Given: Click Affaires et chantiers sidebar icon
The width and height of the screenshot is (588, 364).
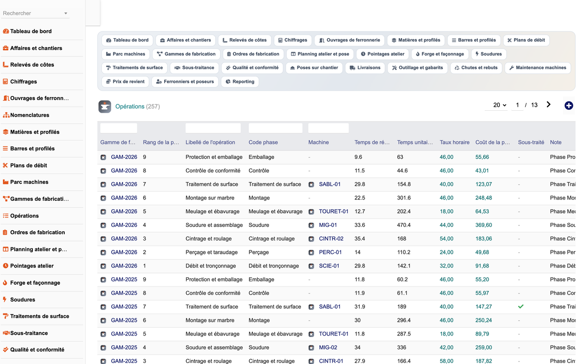Looking at the screenshot, I should 6,48.
